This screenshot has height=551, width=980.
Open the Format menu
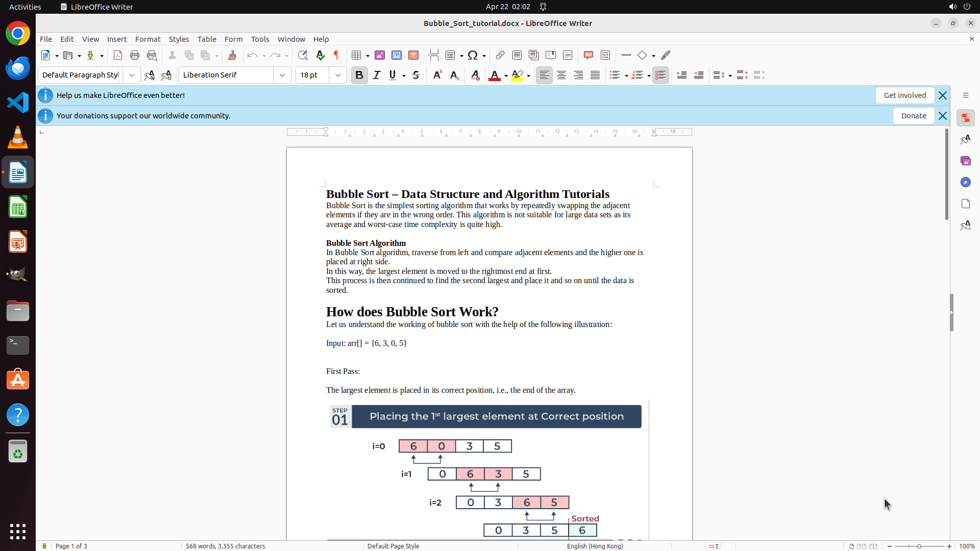(x=148, y=39)
